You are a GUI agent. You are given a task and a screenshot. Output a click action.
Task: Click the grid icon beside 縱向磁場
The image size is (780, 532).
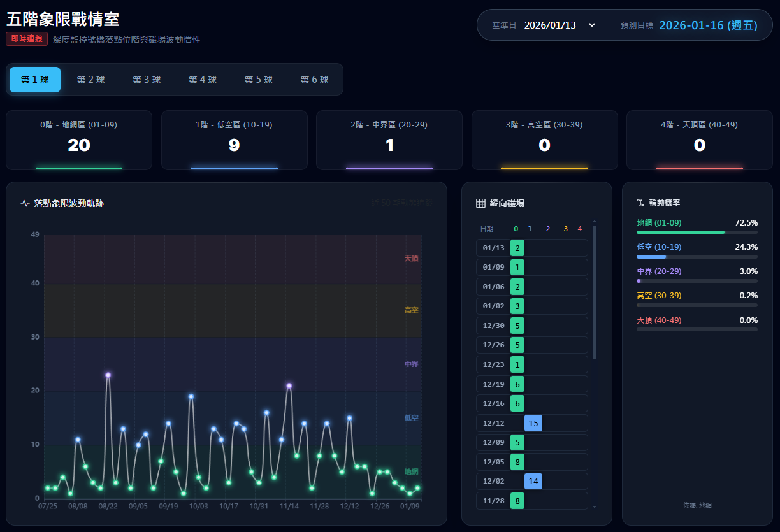(481, 203)
